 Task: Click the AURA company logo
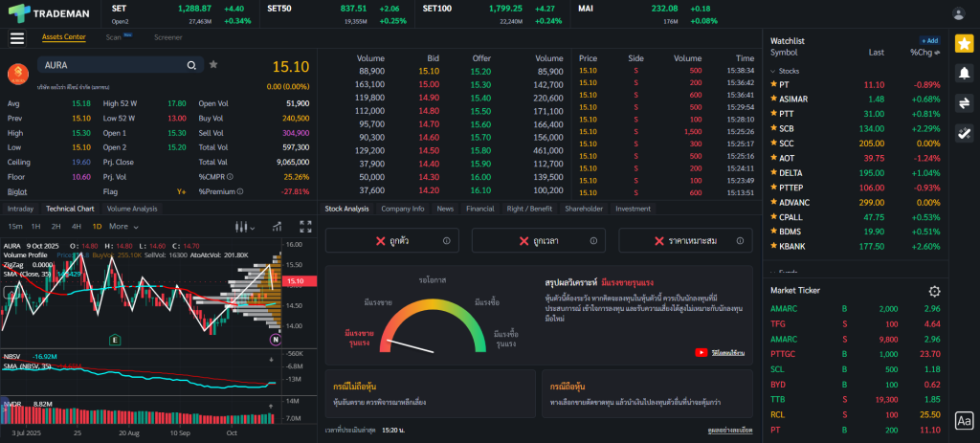pos(18,75)
